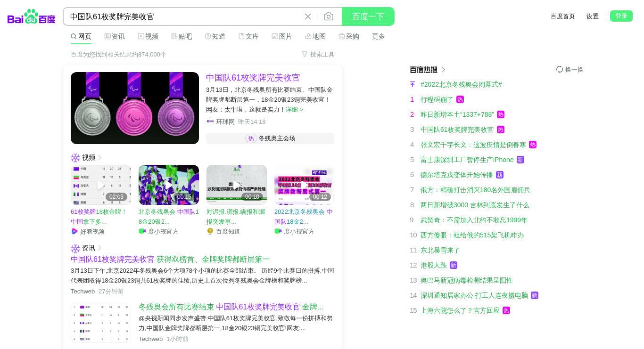The image size is (644, 349).
Task: Open image search via the camera icon
Action: [329, 16]
